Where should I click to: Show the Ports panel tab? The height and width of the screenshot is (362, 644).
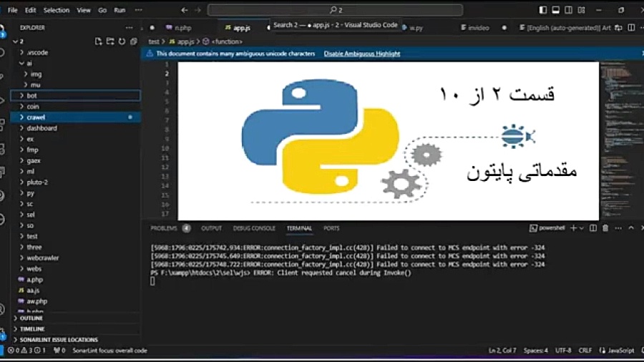[x=331, y=228]
